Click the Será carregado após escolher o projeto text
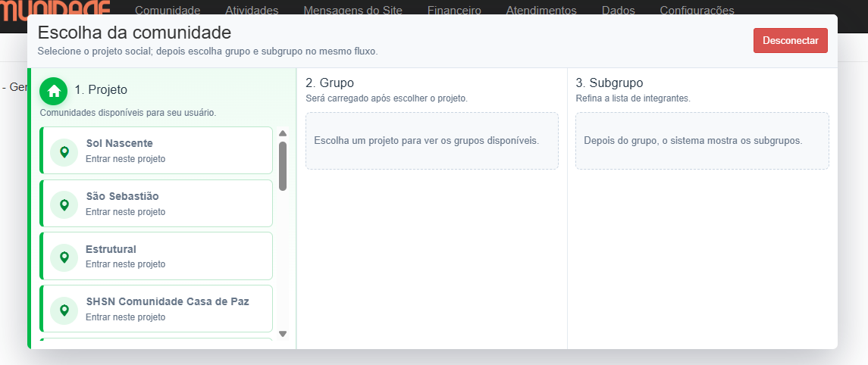Screen dimensions: 868x365 (387, 98)
